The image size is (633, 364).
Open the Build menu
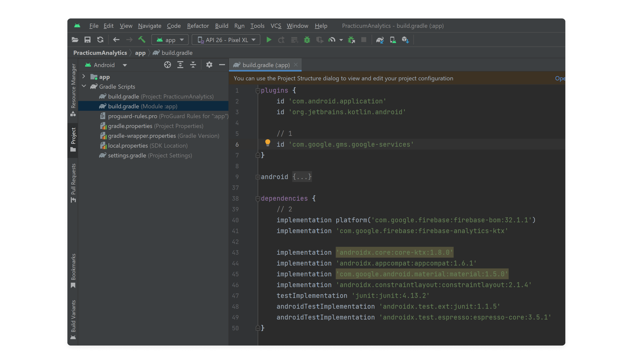point(222,26)
